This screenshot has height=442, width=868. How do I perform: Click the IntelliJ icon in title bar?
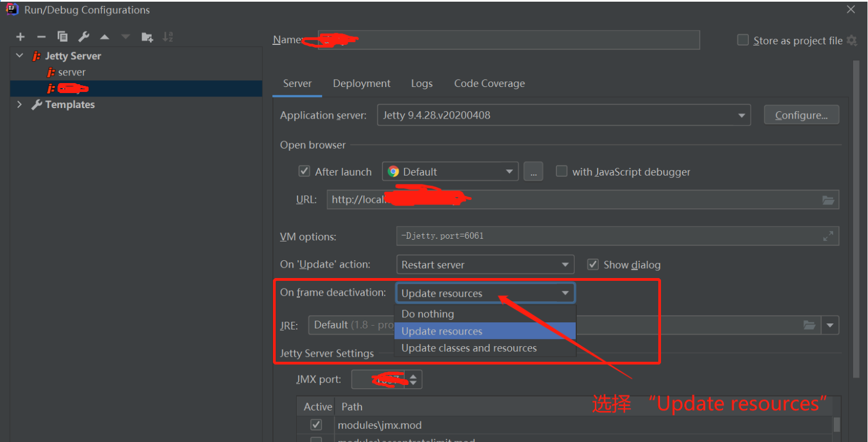(12, 9)
